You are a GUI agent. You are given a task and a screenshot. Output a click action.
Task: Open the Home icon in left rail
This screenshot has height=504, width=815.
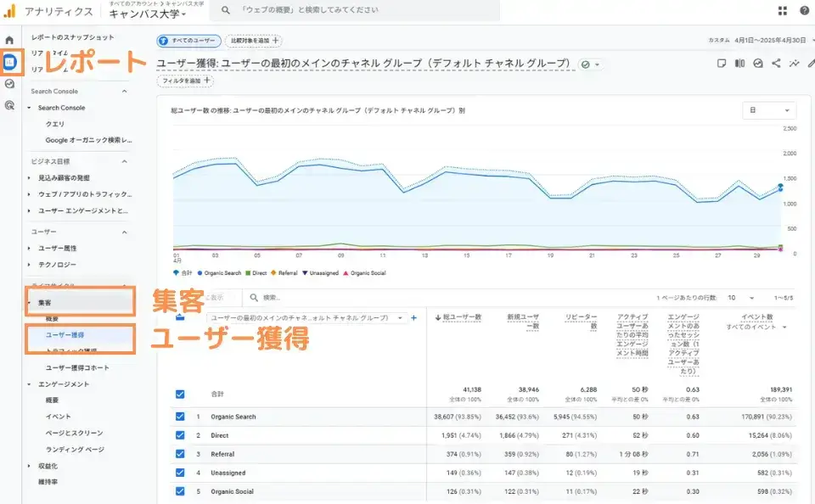(x=9, y=40)
